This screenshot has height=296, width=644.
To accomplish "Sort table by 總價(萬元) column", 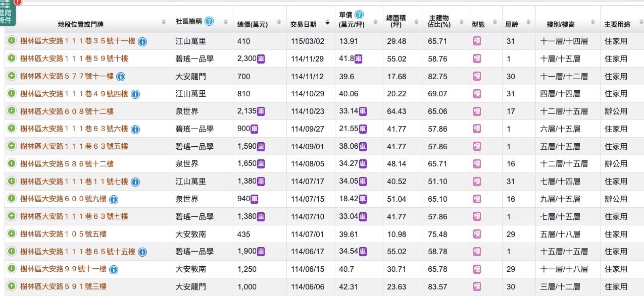I will [x=258, y=24].
